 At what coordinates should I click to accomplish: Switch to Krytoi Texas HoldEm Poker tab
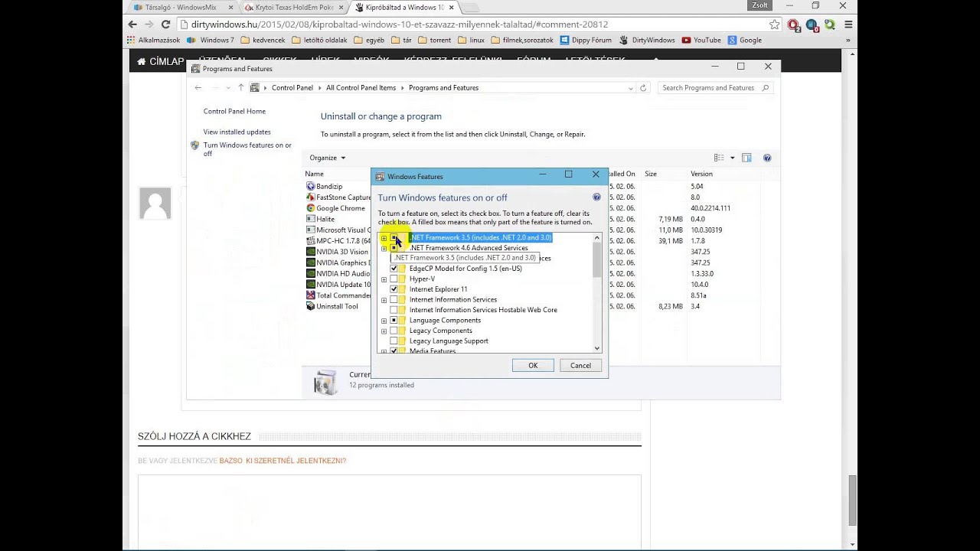tap(294, 7)
